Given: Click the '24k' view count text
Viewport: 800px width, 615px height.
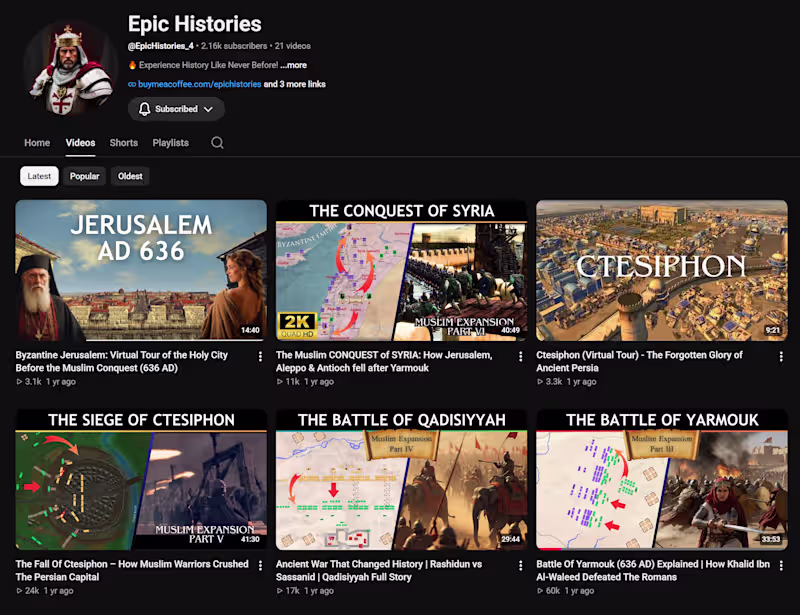Looking at the screenshot, I should [x=32, y=591].
